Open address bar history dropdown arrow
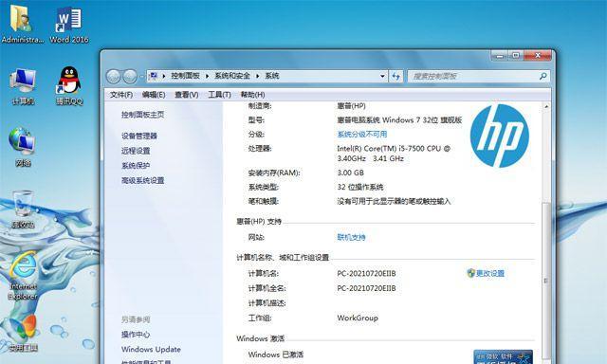The height and width of the screenshot is (364, 607). point(382,76)
